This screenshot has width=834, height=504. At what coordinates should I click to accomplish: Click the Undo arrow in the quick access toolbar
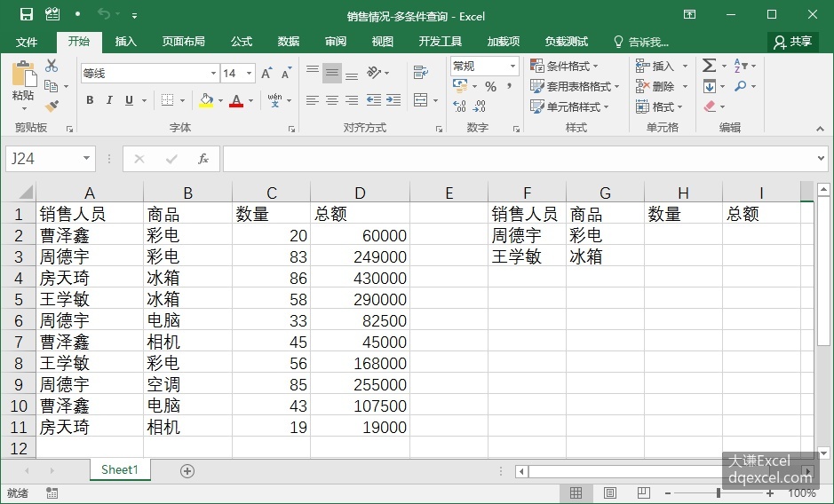click(104, 14)
